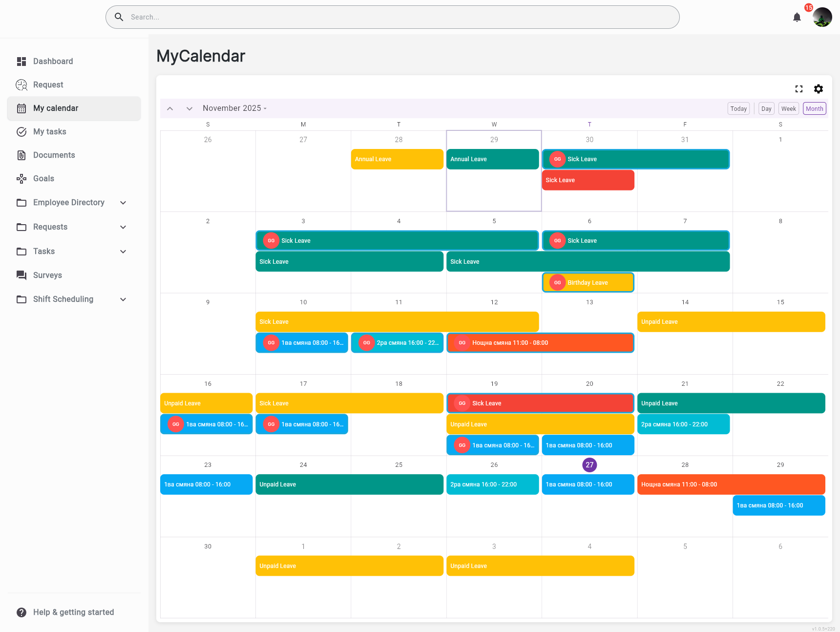This screenshot has height=632, width=840.
Task: Open Surveys section
Action: (47, 275)
